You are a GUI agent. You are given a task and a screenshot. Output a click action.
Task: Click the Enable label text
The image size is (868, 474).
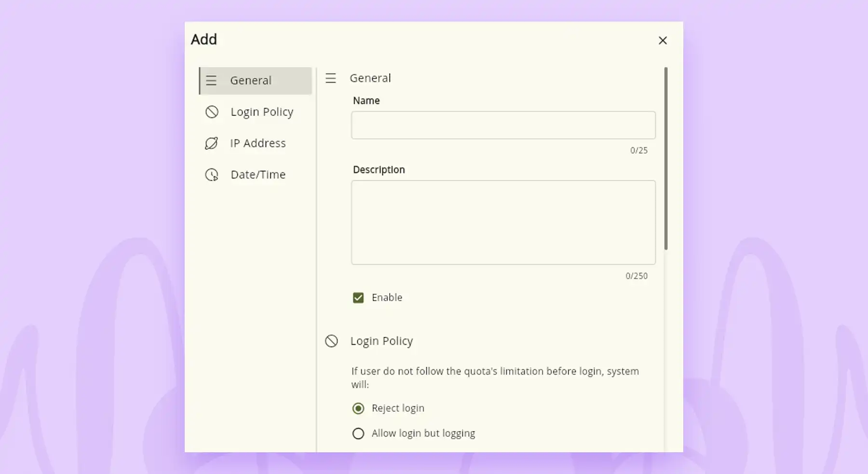click(387, 298)
